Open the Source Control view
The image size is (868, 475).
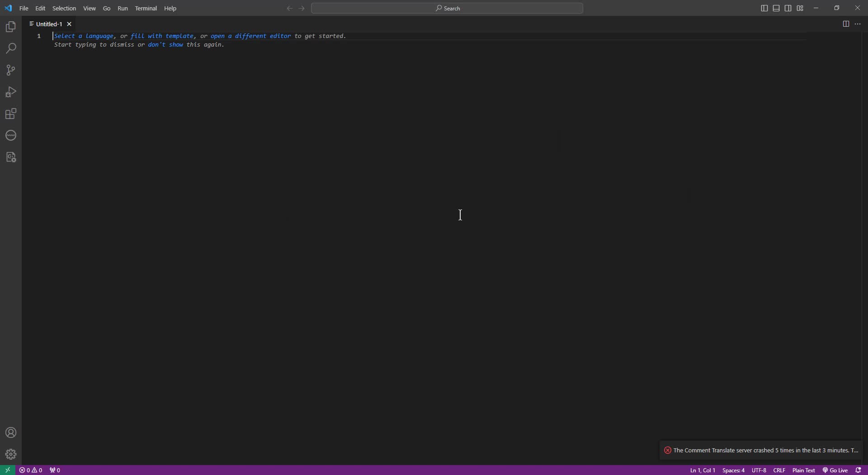point(11,71)
